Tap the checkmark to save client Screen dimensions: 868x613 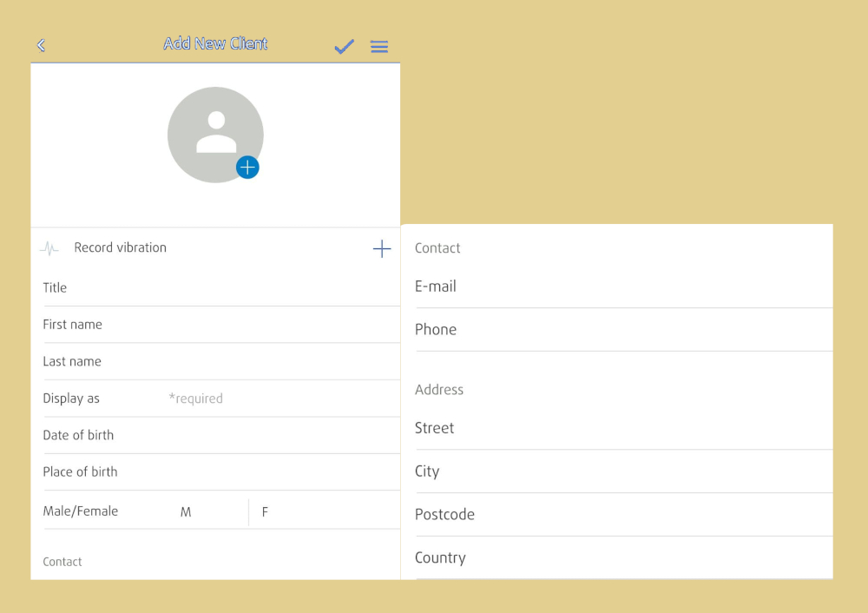[x=344, y=47]
